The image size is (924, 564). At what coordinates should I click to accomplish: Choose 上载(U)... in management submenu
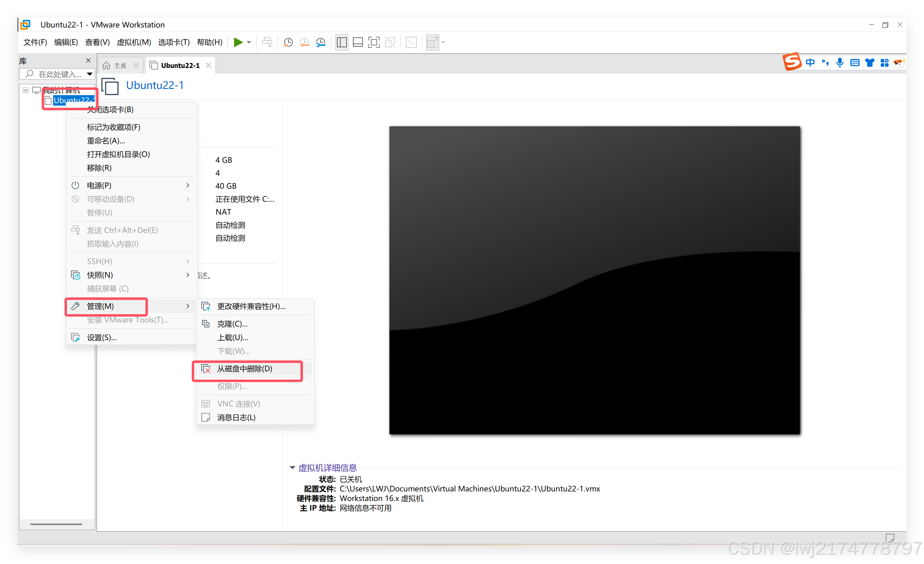255,338
